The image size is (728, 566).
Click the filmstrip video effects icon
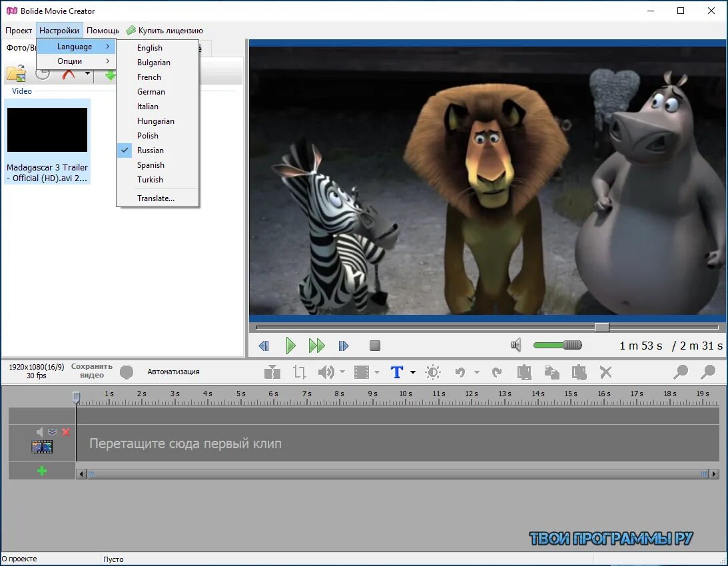[362, 372]
